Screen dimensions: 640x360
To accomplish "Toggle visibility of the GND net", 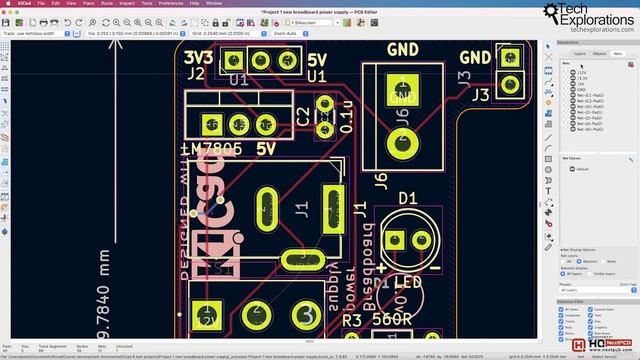I will pos(573,89).
